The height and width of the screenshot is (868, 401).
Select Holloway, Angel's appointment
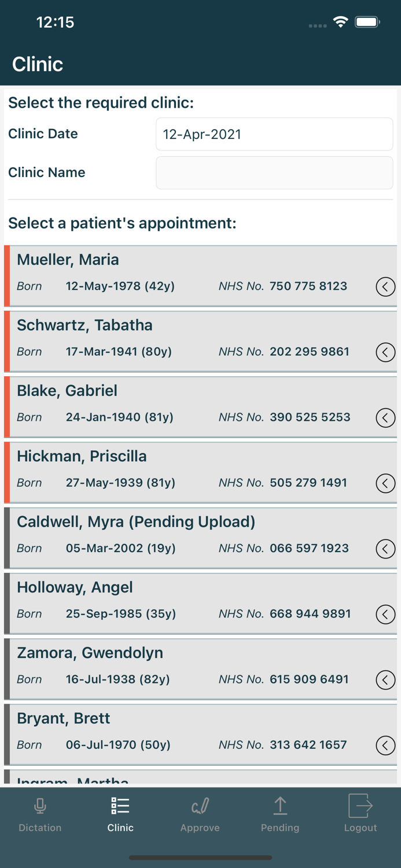pyautogui.click(x=174, y=602)
